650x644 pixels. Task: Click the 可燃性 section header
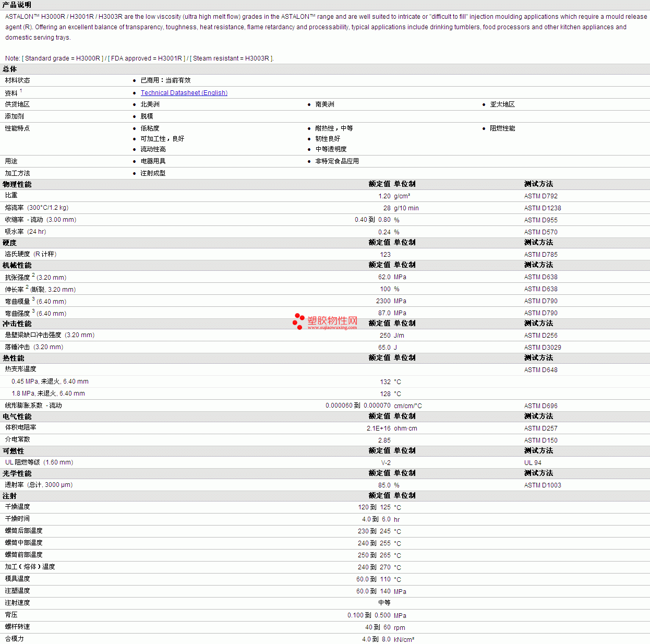pos(14,451)
